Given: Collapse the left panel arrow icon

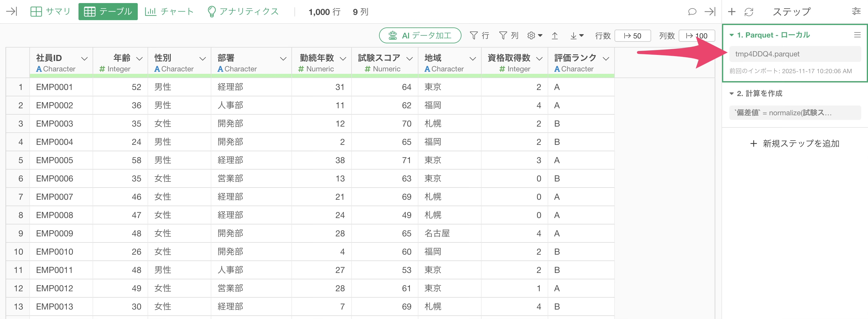Looking at the screenshot, I should coord(12,12).
